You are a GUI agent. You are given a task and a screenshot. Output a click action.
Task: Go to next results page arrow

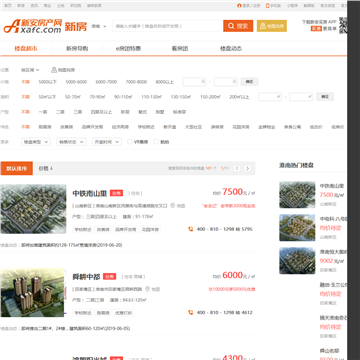pyautogui.click(x=247, y=168)
